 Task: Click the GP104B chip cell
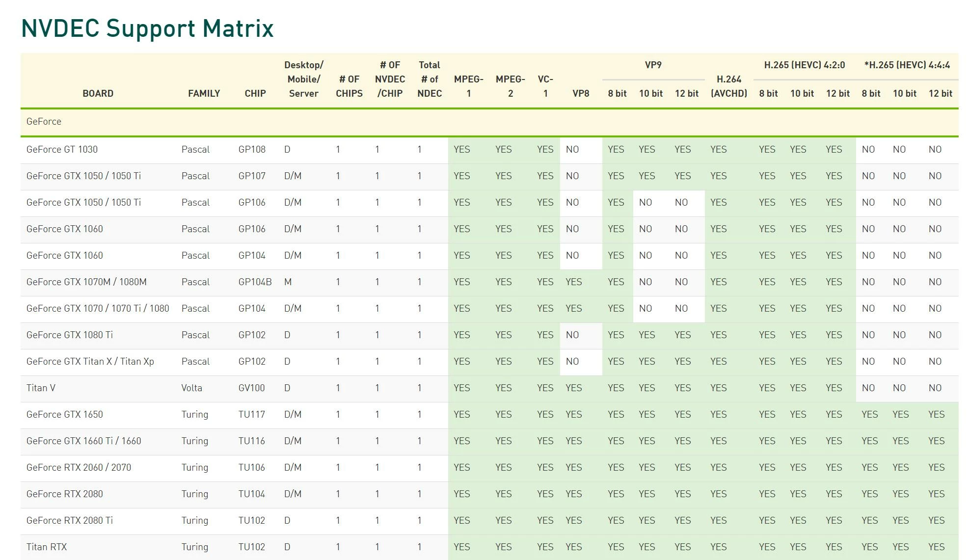click(x=255, y=282)
